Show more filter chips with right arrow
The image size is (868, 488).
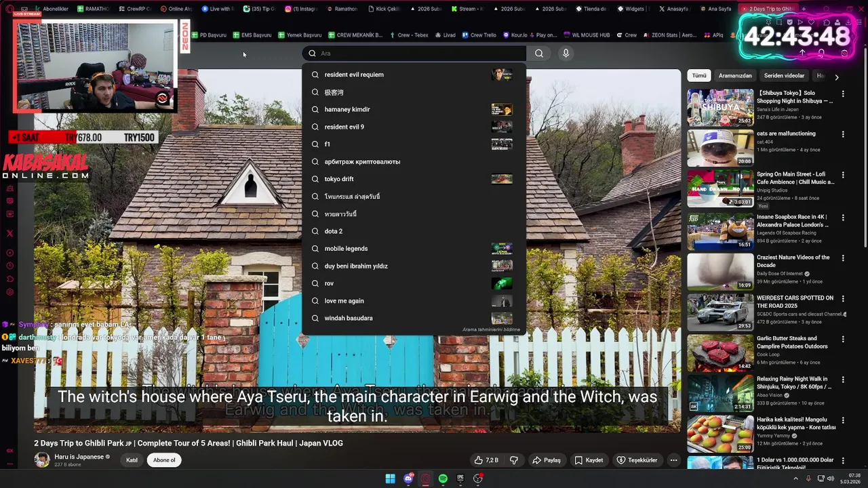836,77
